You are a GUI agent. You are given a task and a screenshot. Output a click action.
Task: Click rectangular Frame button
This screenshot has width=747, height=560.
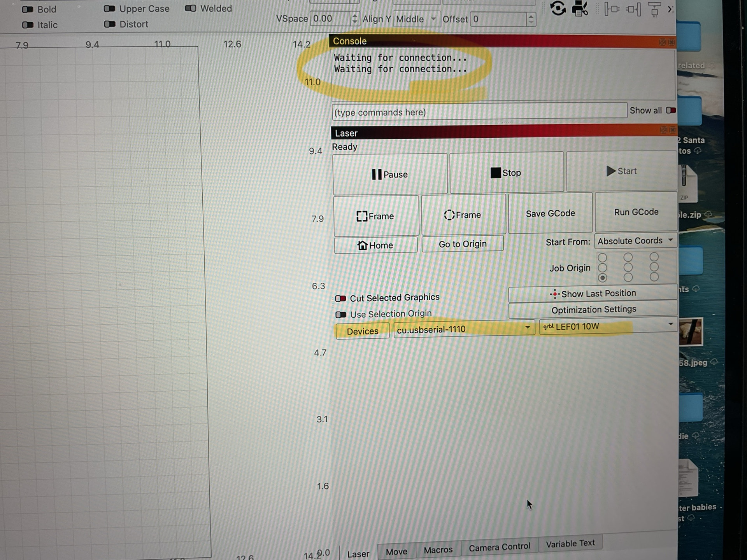point(375,216)
